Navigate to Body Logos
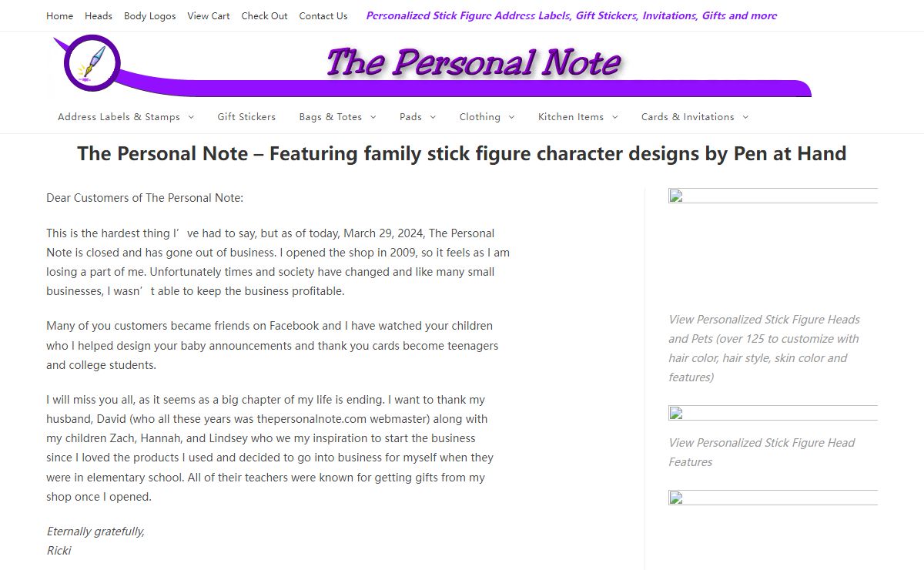Screen dimensions: 924x570 150,16
